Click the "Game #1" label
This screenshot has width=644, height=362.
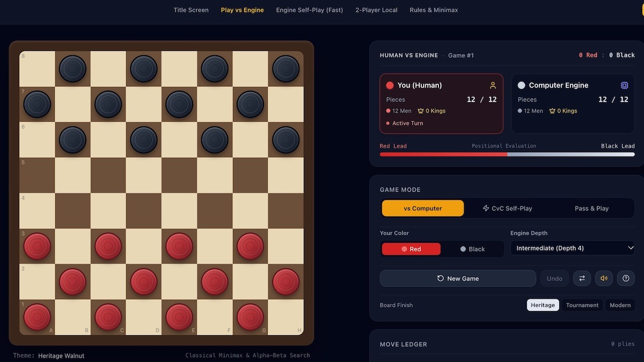coord(461,55)
